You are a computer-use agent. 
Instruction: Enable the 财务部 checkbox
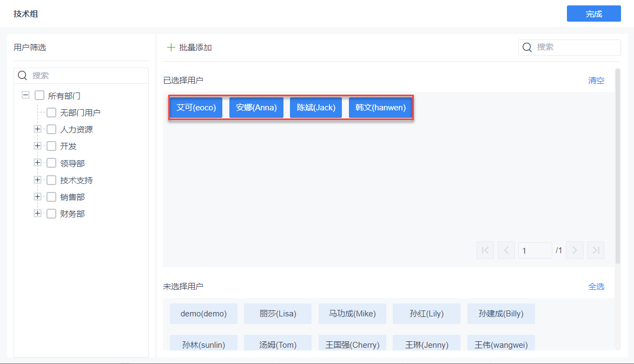point(51,214)
